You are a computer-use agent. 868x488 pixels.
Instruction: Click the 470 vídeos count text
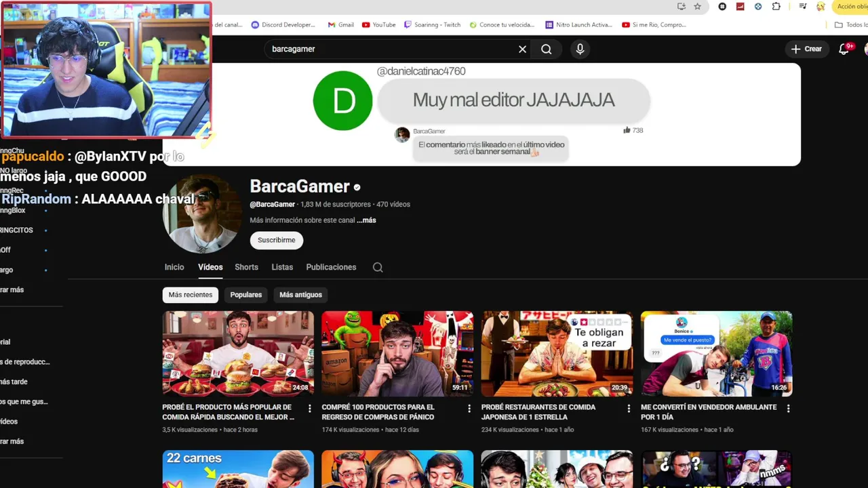tap(393, 204)
